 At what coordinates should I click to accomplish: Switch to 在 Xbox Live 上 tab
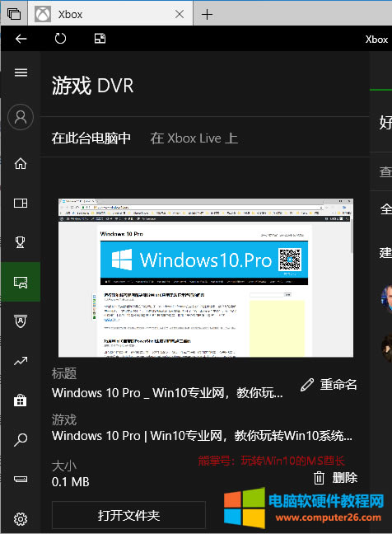click(194, 138)
